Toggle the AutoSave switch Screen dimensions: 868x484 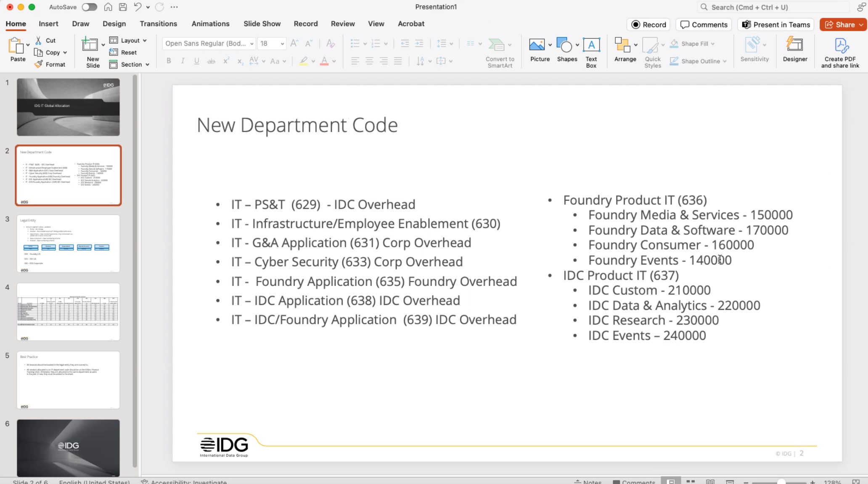[x=89, y=7]
